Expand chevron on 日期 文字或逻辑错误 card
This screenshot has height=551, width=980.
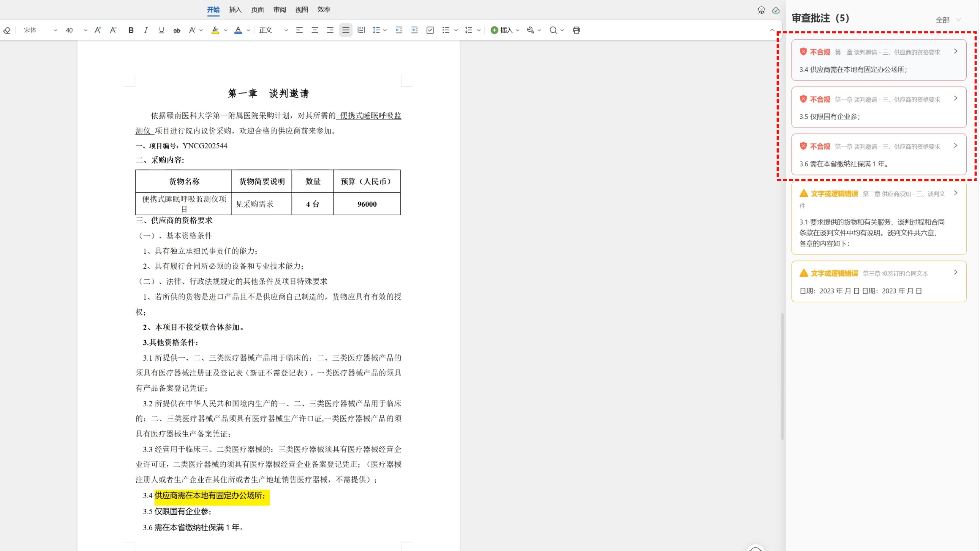pyautogui.click(x=955, y=272)
